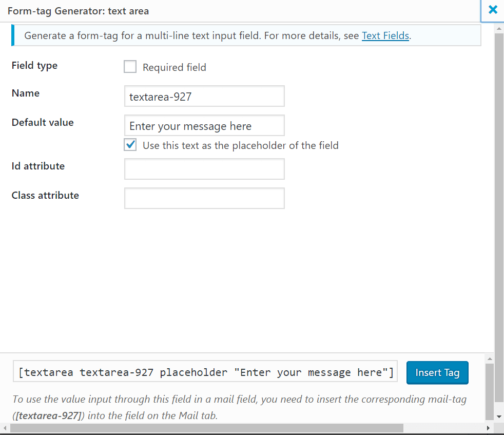Open the Text Fields documentation link
Screen dimensions: 504x435
pyautogui.click(x=385, y=35)
